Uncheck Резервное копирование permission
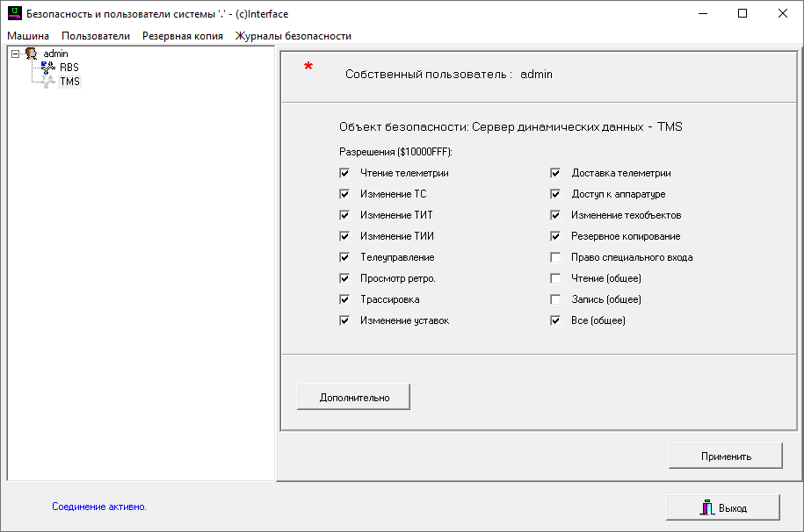 click(x=555, y=236)
